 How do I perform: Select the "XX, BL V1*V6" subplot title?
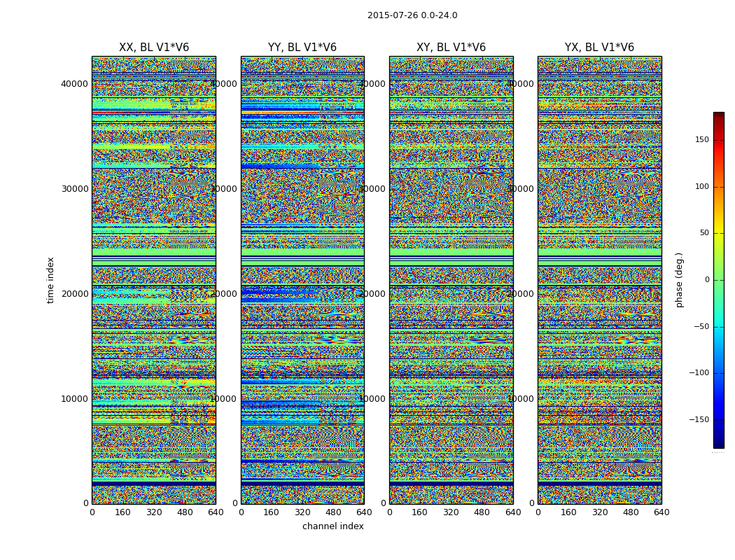pyautogui.click(x=154, y=48)
